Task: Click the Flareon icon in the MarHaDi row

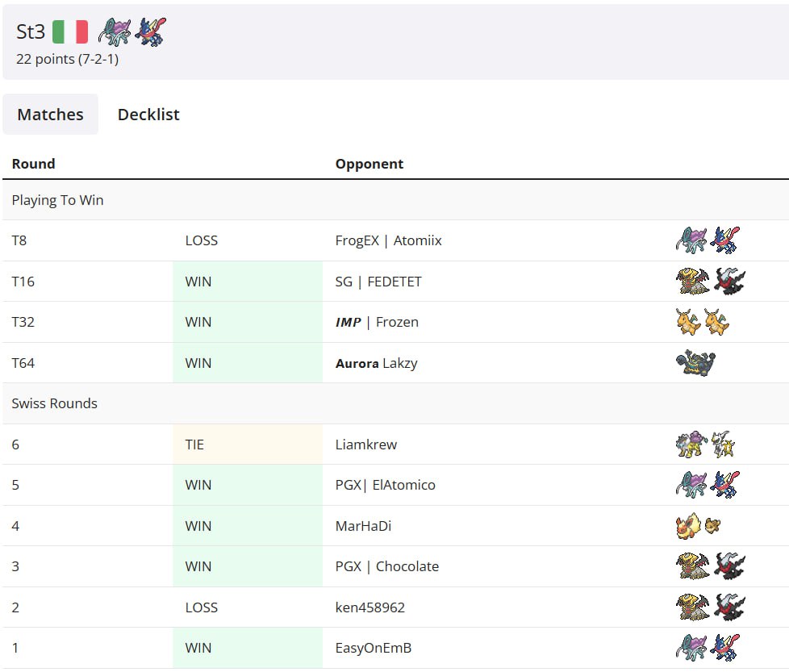Action: pos(688,526)
